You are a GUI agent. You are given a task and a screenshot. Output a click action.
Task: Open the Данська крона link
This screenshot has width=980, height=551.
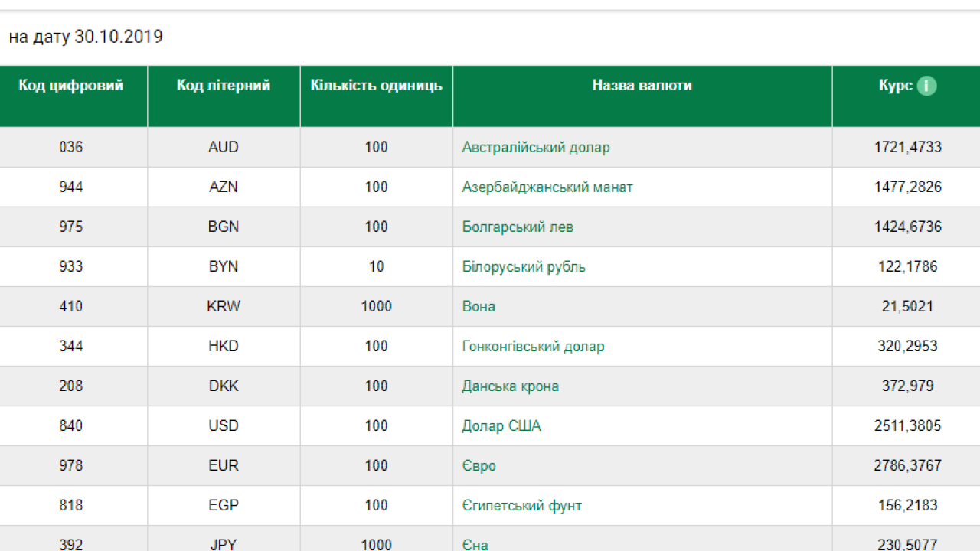(510, 386)
